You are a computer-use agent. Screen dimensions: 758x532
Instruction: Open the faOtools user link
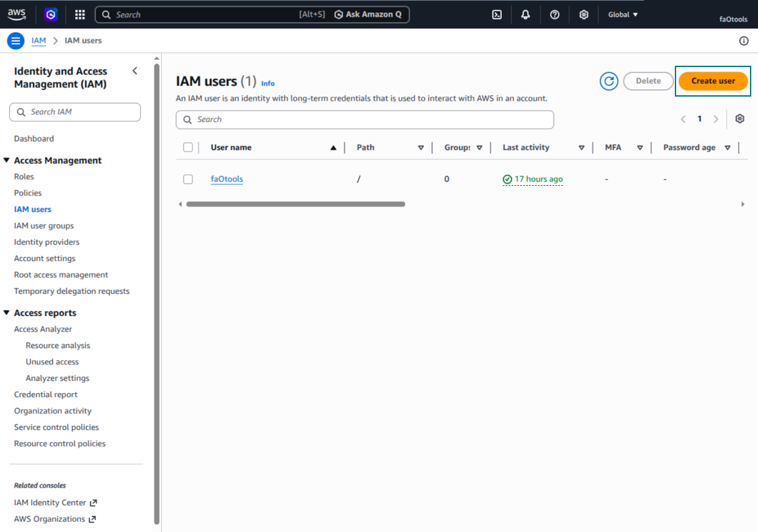(227, 179)
